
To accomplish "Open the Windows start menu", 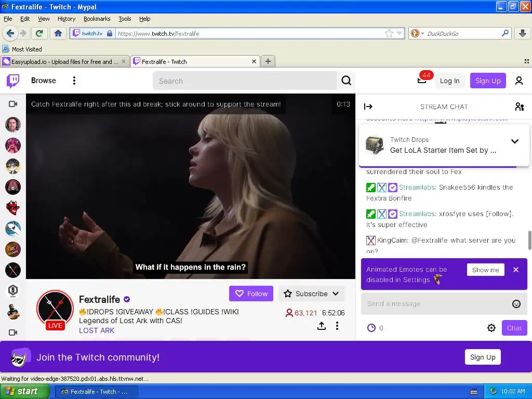I will coord(25,391).
